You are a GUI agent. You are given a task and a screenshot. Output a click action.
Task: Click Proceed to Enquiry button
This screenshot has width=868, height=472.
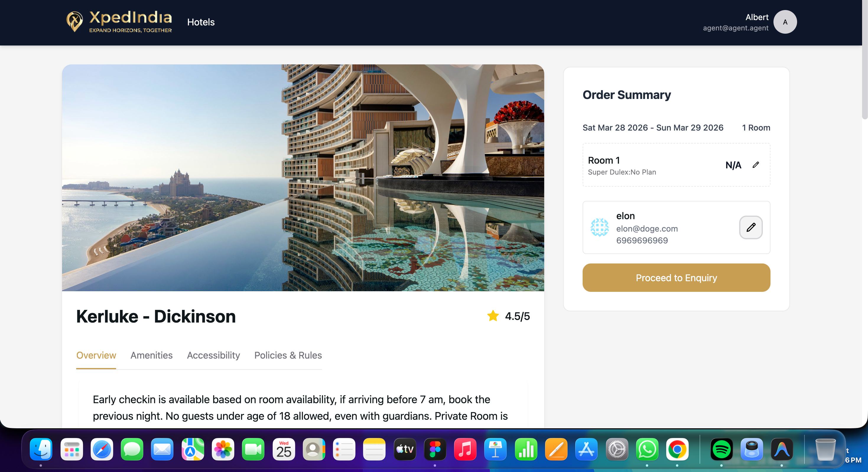click(x=676, y=278)
